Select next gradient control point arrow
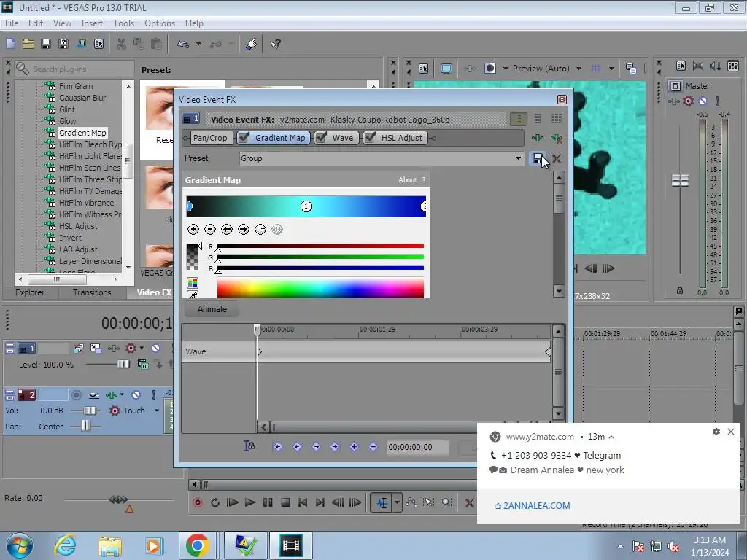 point(244,230)
